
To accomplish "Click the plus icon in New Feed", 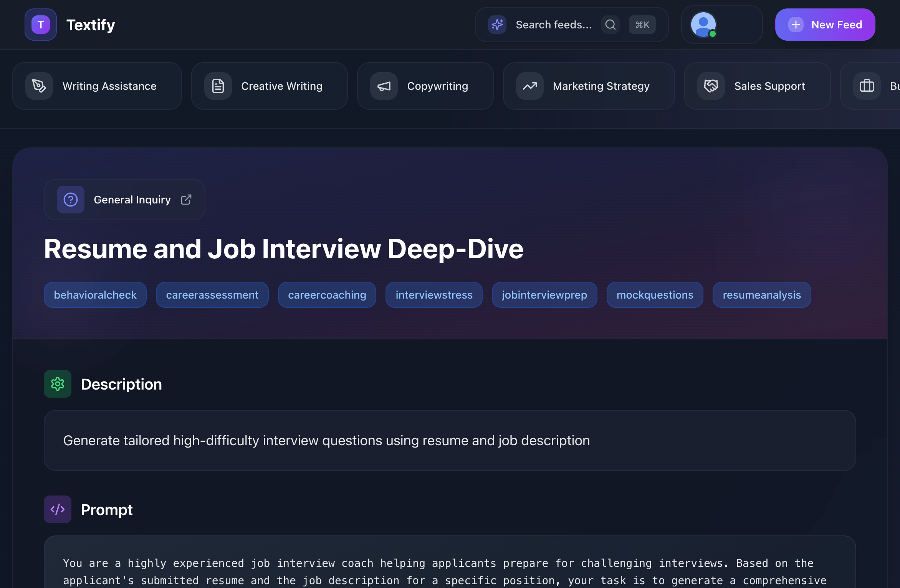I will (796, 25).
